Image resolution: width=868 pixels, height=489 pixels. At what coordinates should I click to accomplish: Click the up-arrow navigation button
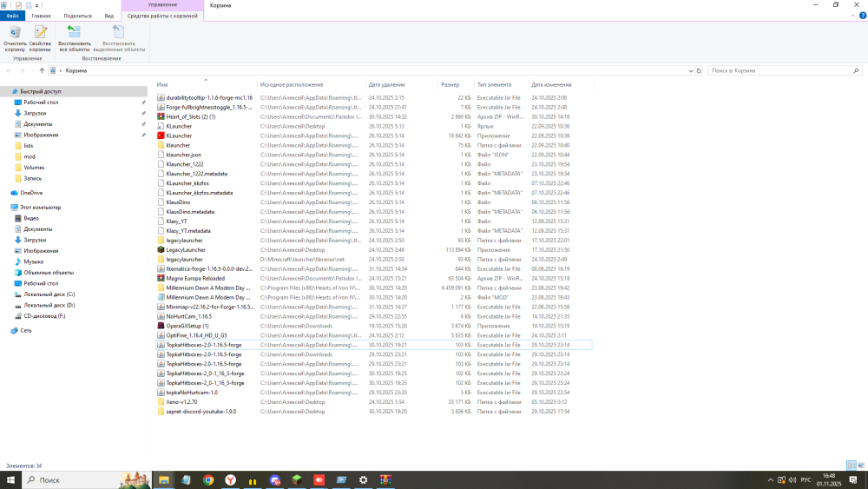(x=42, y=71)
